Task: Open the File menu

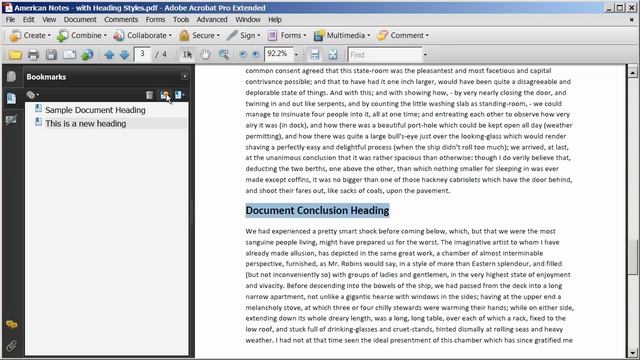Action: point(11,20)
